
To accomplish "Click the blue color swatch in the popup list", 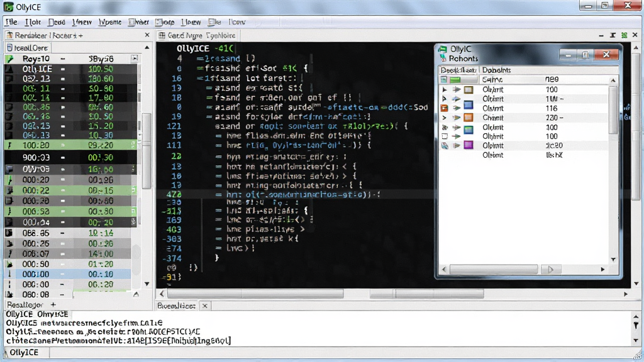I will pyautogui.click(x=469, y=105).
